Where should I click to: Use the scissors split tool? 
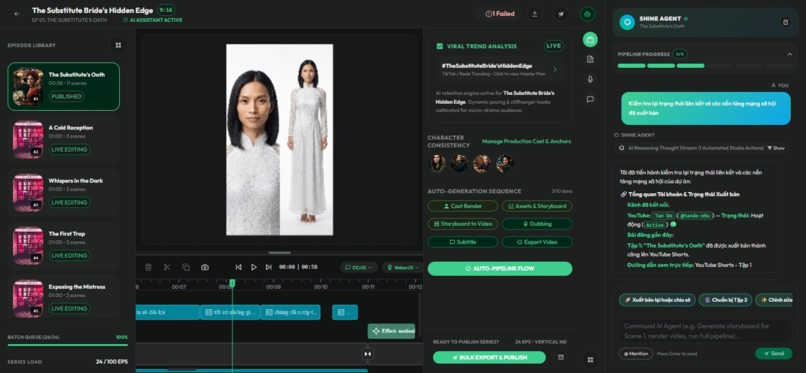click(167, 267)
